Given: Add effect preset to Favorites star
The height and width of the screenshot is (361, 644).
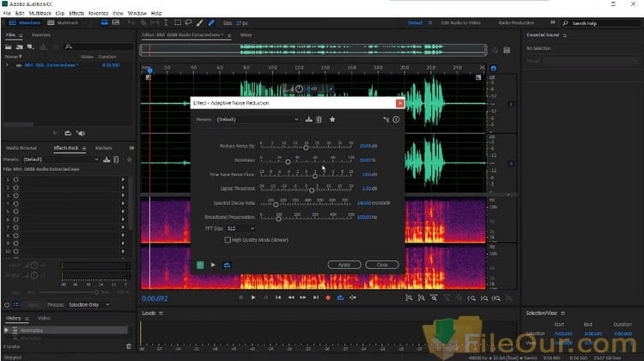Looking at the screenshot, I should click(x=332, y=119).
